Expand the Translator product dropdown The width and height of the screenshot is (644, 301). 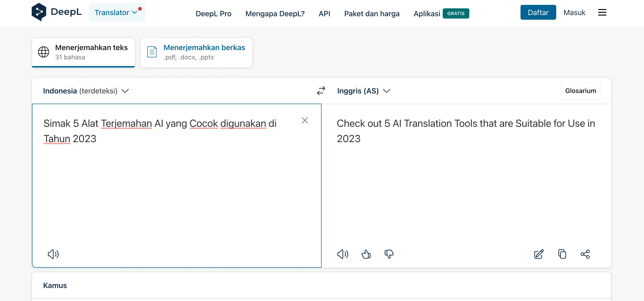pyautogui.click(x=117, y=12)
